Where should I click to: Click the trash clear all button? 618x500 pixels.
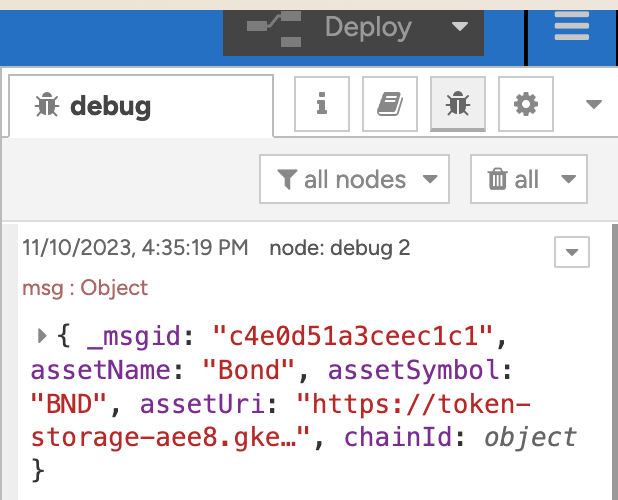513,180
